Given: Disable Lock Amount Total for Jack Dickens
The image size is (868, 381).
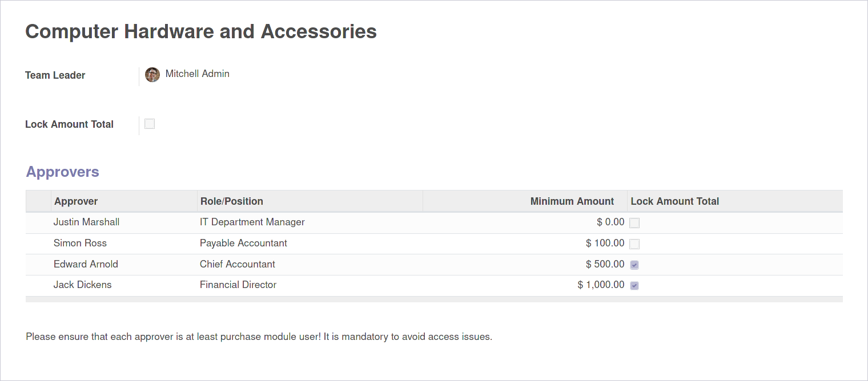Looking at the screenshot, I should [634, 286].
